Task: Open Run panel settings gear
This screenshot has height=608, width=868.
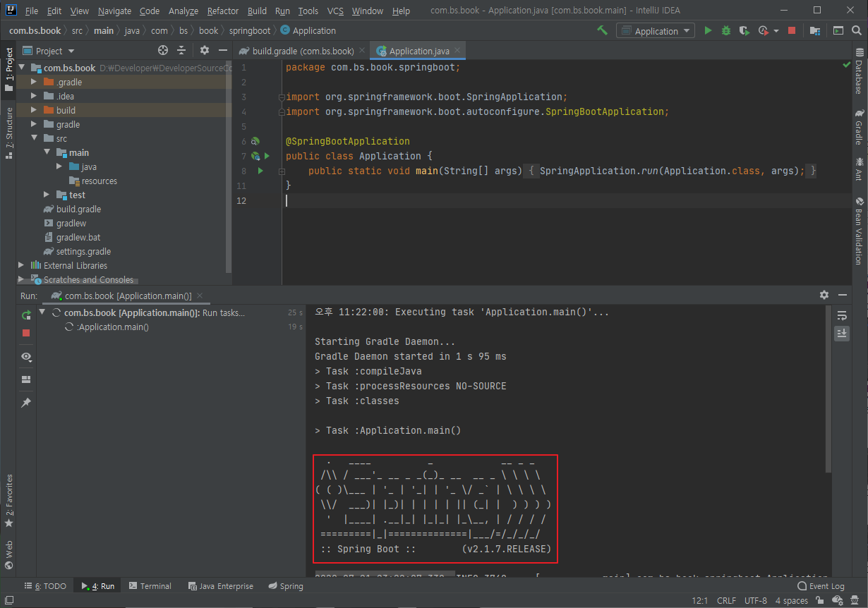Action: [824, 295]
